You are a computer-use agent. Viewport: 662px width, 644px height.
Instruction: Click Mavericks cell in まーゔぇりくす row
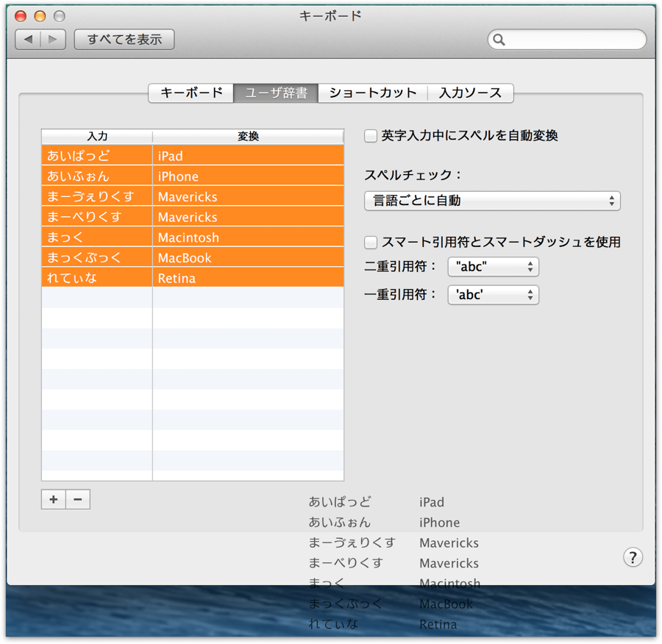249,196
